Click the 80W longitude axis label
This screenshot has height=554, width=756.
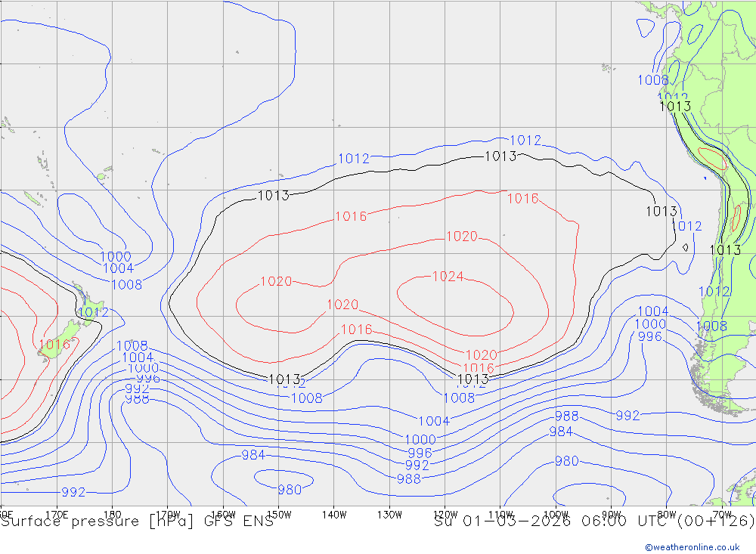(667, 515)
